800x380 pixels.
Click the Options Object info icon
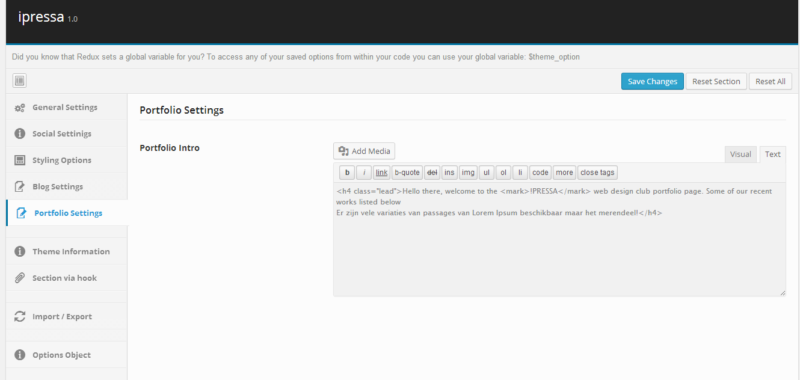pyautogui.click(x=19, y=355)
